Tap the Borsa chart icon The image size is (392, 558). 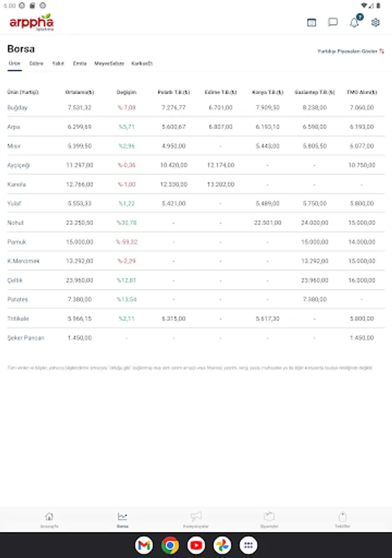coord(122,516)
